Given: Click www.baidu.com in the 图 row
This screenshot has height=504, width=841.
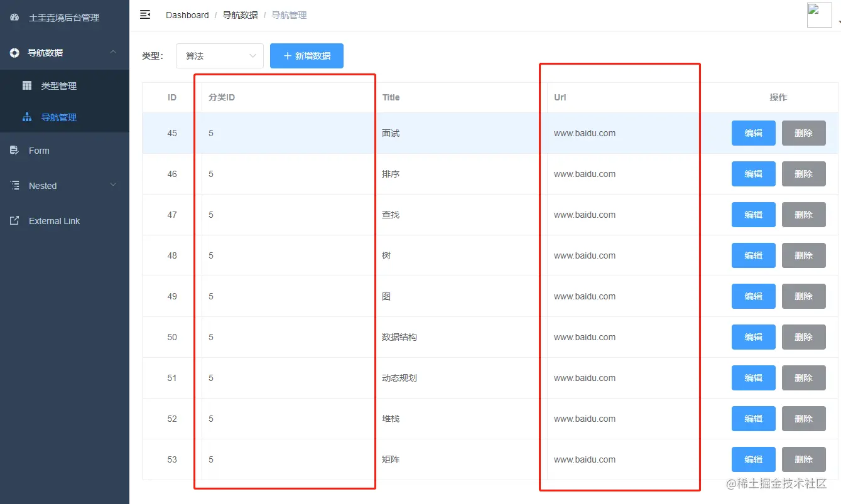Looking at the screenshot, I should pyautogui.click(x=585, y=296).
